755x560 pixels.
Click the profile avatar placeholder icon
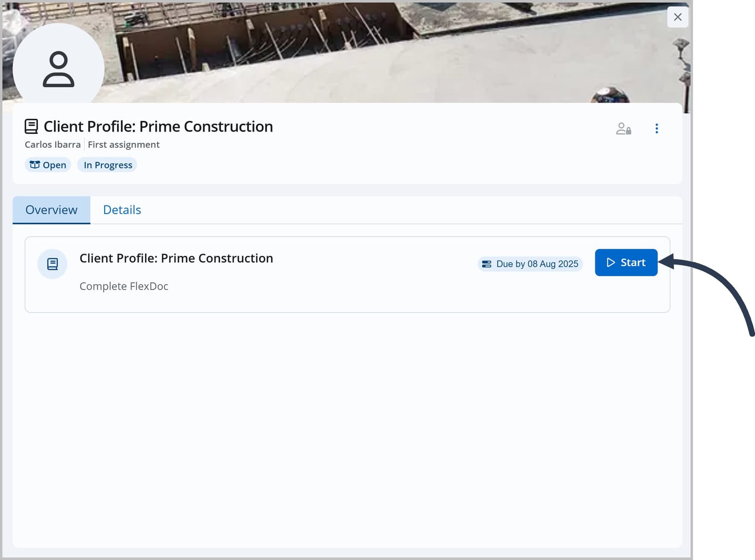click(x=58, y=69)
